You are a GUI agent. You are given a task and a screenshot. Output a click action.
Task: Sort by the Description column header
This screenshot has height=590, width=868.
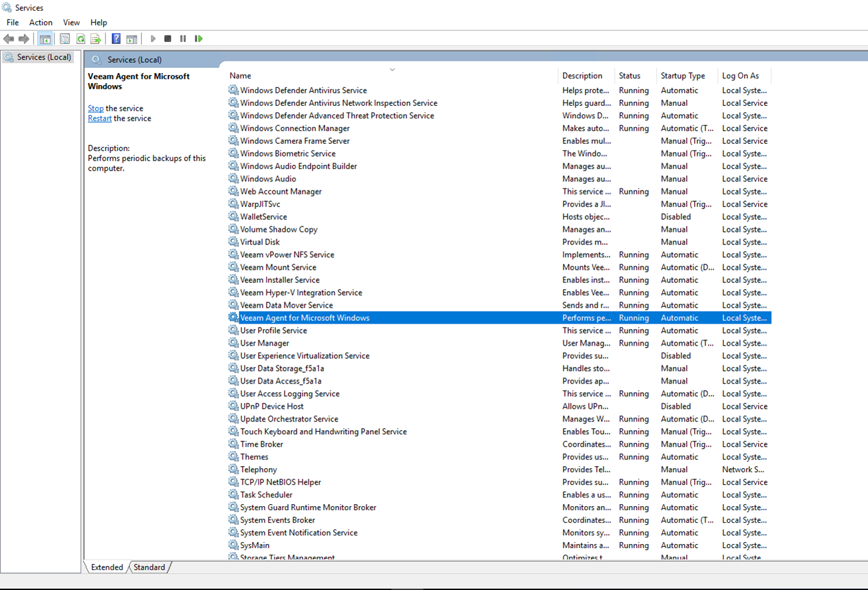(x=586, y=76)
